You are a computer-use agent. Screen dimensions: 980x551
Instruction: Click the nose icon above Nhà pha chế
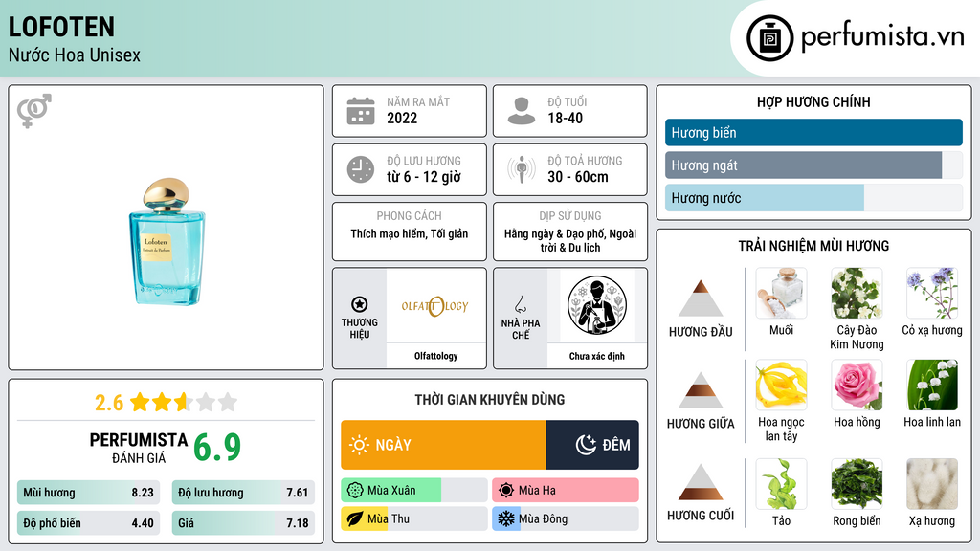coord(520,304)
